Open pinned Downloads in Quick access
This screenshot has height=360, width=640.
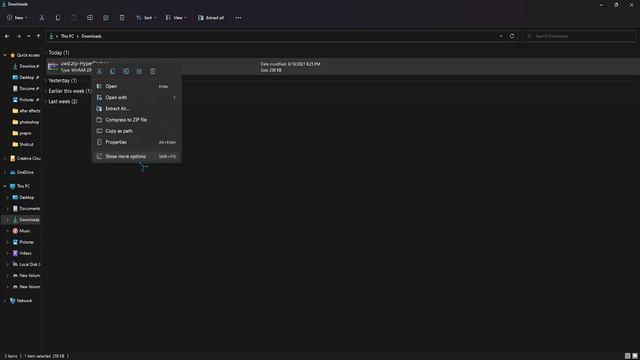26,66
